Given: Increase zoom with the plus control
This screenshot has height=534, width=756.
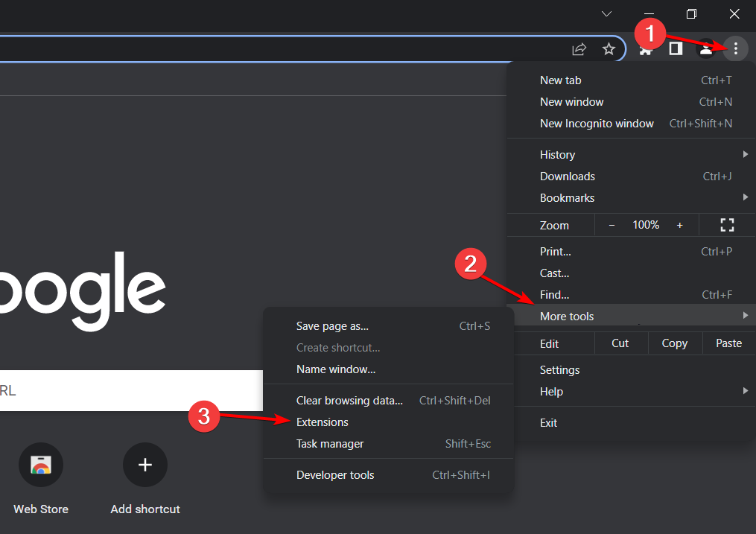Looking at the screenshot, I should click(679, 224).
